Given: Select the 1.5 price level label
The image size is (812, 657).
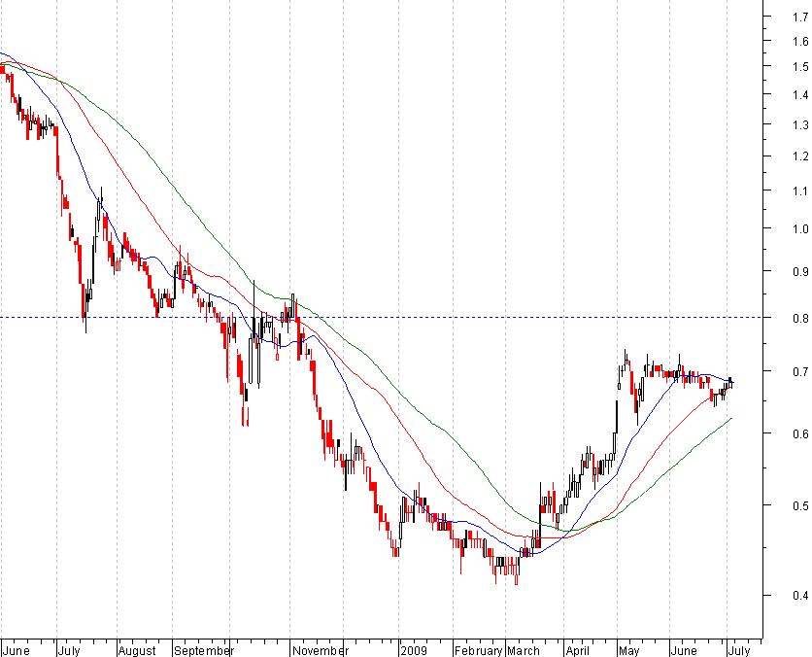Looking at the screenshot, I should coord(800,67).
